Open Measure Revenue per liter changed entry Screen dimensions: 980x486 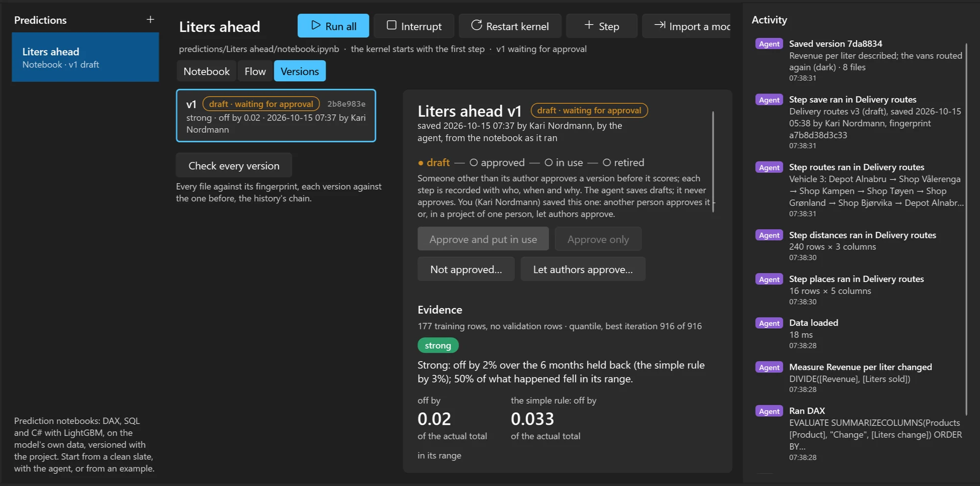(x=860, y=378)
